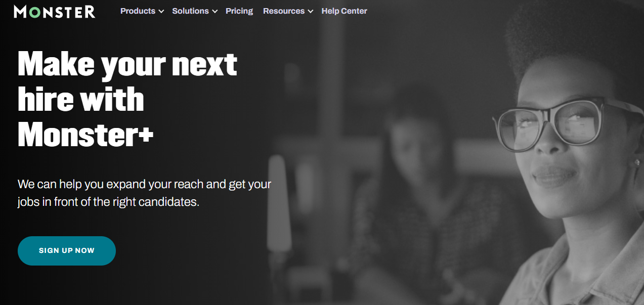The image size is (644, 305).
Task: Expand the Resources chevron arrow
Action: point(310,11)
